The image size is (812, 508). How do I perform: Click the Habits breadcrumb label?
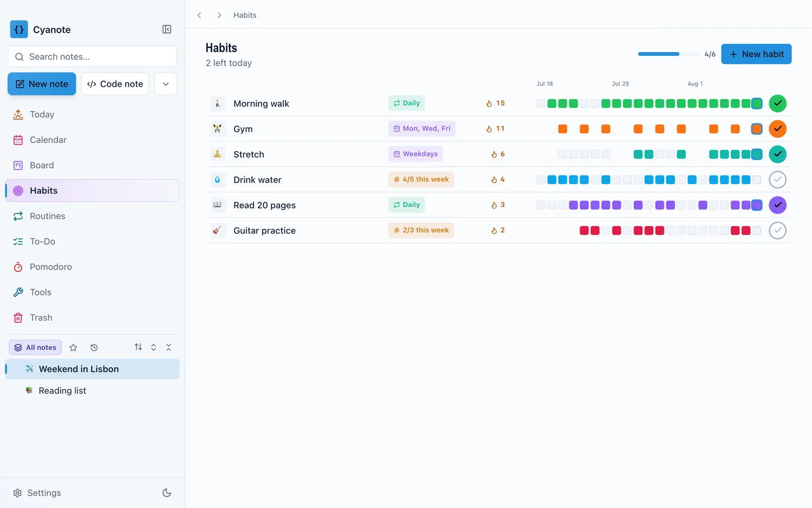pyautogui.click(x=245, y=15)
